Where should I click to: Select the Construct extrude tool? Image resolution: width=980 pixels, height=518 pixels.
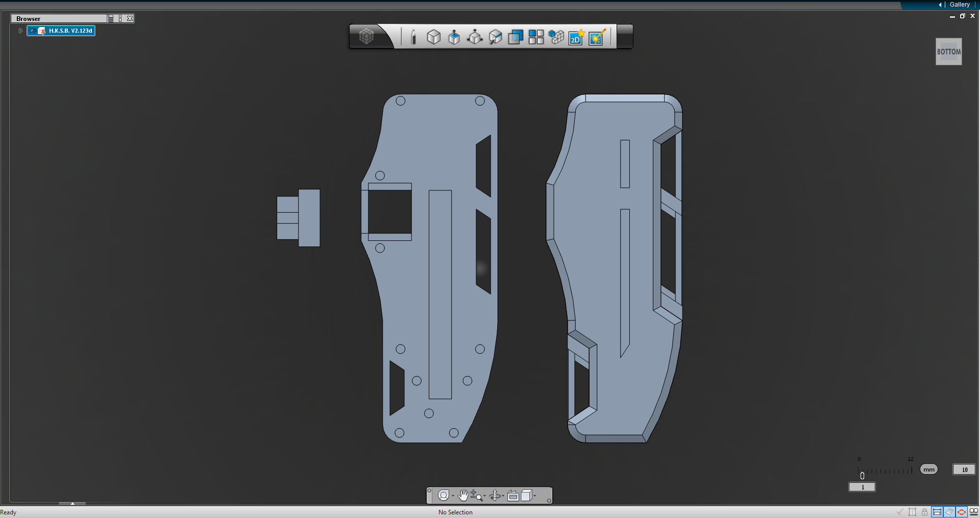coord(454,37)
